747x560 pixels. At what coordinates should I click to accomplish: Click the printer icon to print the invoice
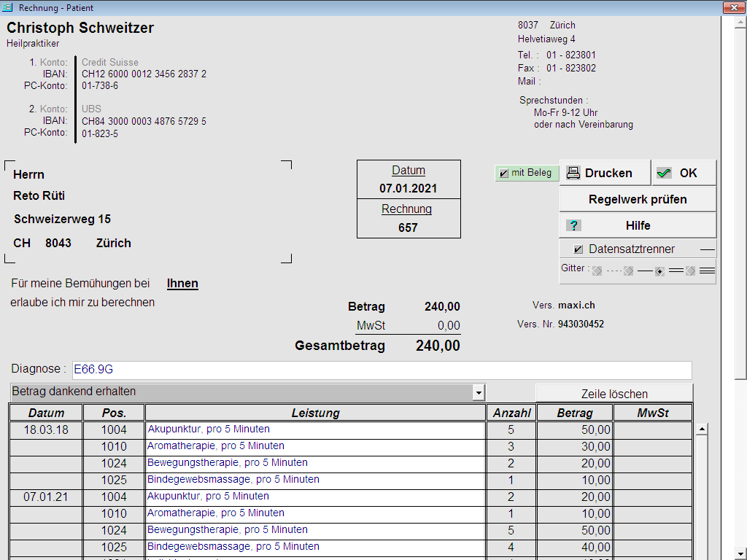(x=573, y=174)
